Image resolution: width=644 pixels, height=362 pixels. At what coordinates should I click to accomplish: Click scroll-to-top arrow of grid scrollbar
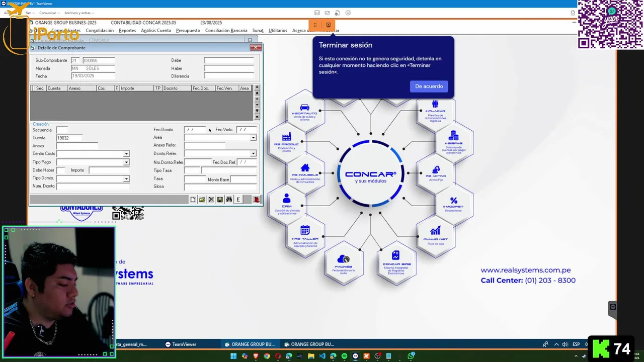[x=257, y=87]
